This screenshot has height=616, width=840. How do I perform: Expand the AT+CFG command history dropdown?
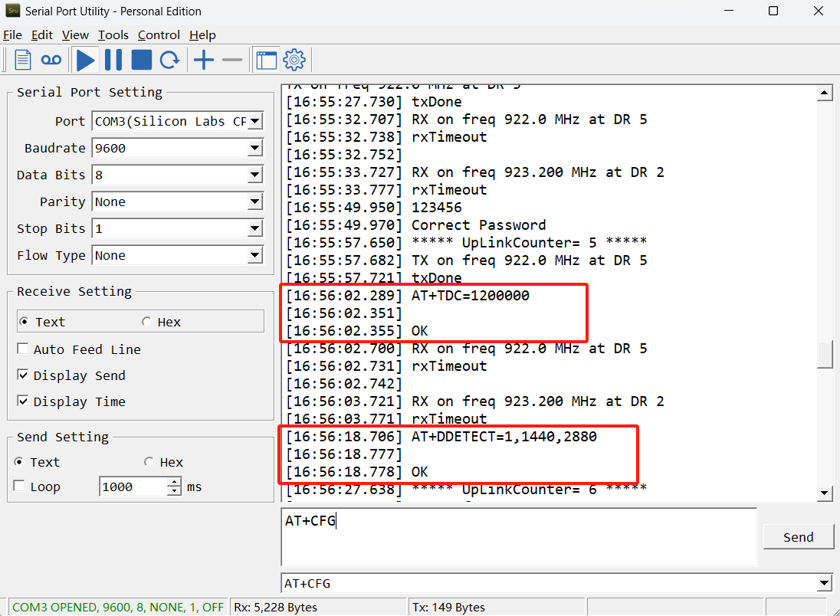[x=824, y=583]
